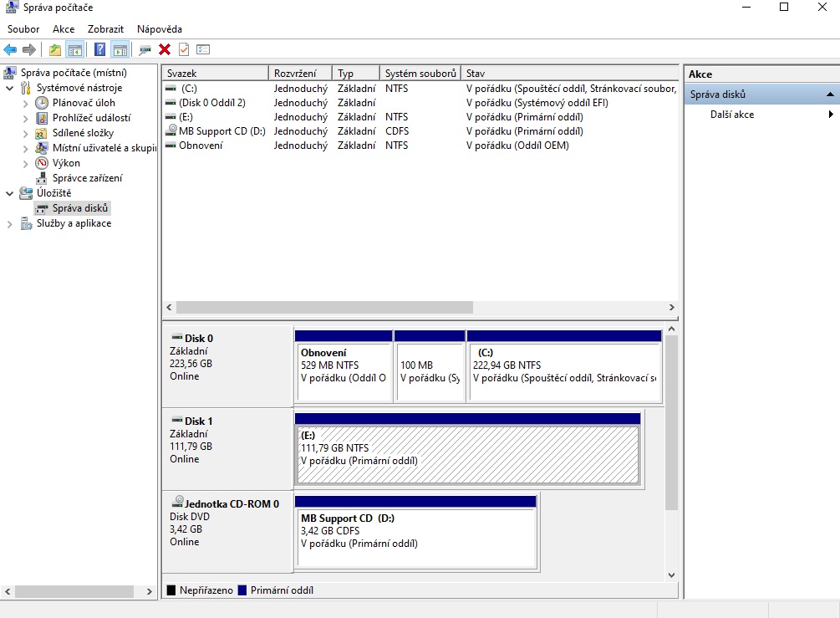
Task: Collapse the Systémové nástroje node
Action: coord(10,88)
